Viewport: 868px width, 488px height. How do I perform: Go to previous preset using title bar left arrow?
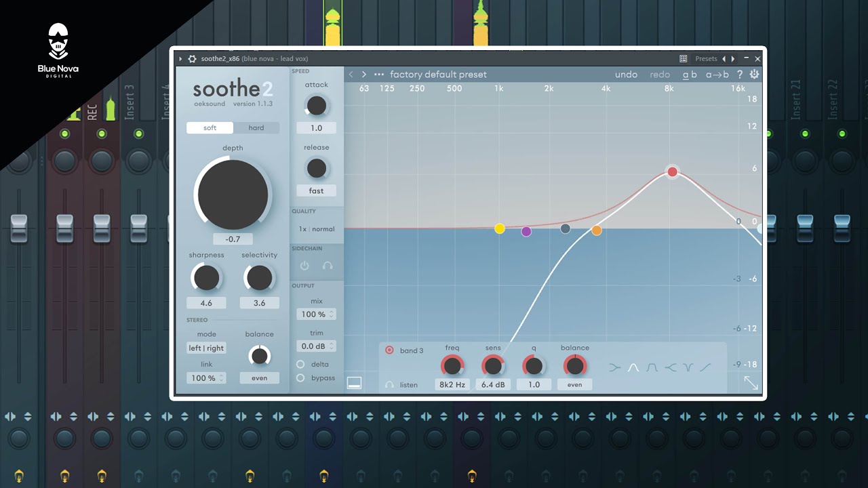(724, 59)
